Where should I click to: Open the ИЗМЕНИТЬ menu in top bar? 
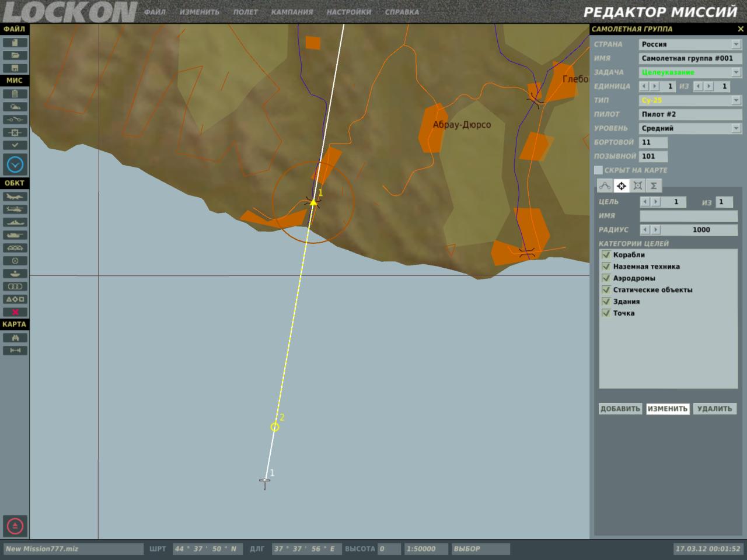click(x=200, y=12)
